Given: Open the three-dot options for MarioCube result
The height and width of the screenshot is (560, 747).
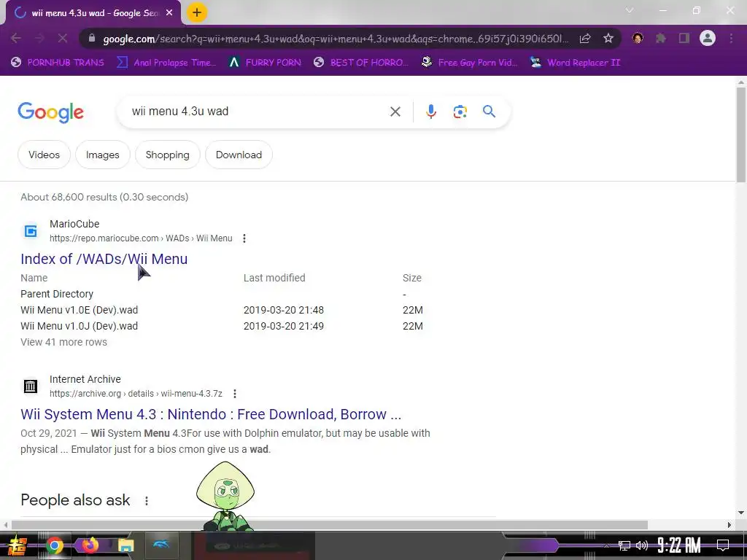Looking at the screenshot, I should [x=244, y=238].
